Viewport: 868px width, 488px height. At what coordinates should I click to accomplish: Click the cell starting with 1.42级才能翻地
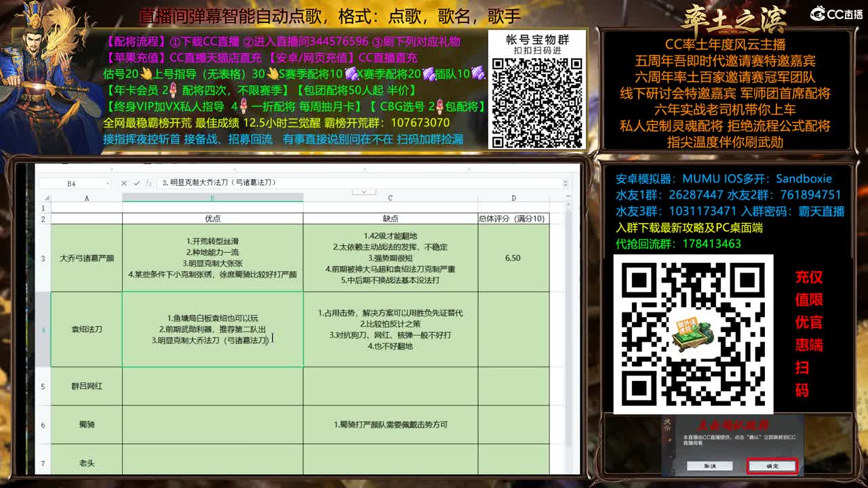[x=390, y=258]
